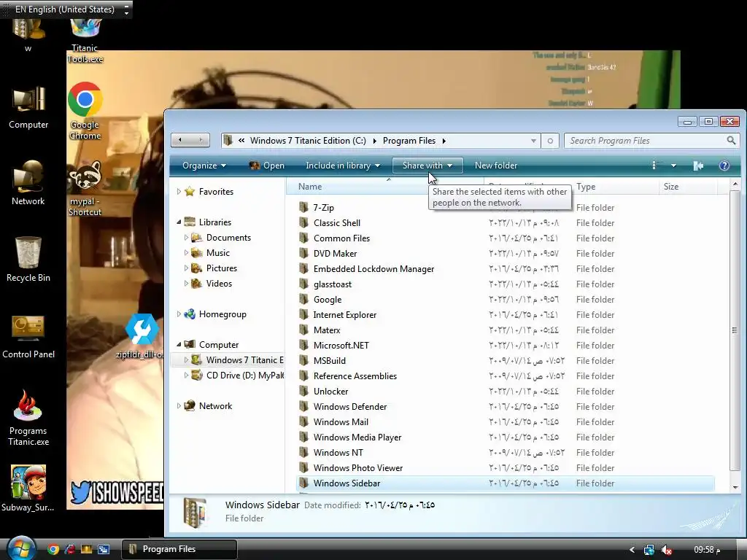Select CD Drive (D:) in navigation pane
The image size is (747, 560).
coord(237,376)
